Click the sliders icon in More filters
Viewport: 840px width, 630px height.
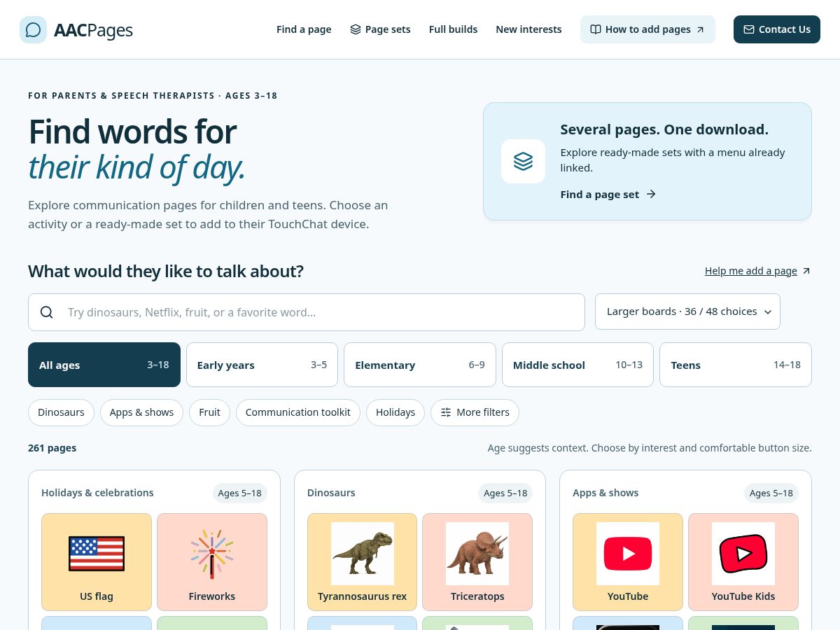pos(446,412)
